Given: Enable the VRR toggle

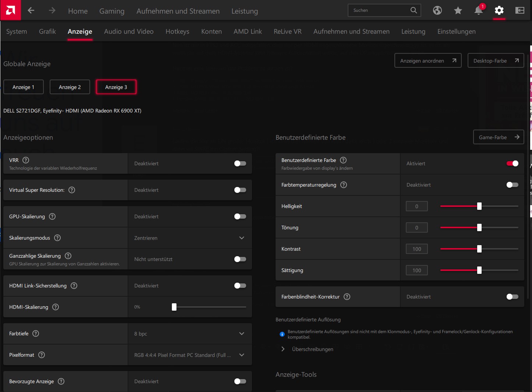Looking at the screenshot, I should click(x=240, y=163).
